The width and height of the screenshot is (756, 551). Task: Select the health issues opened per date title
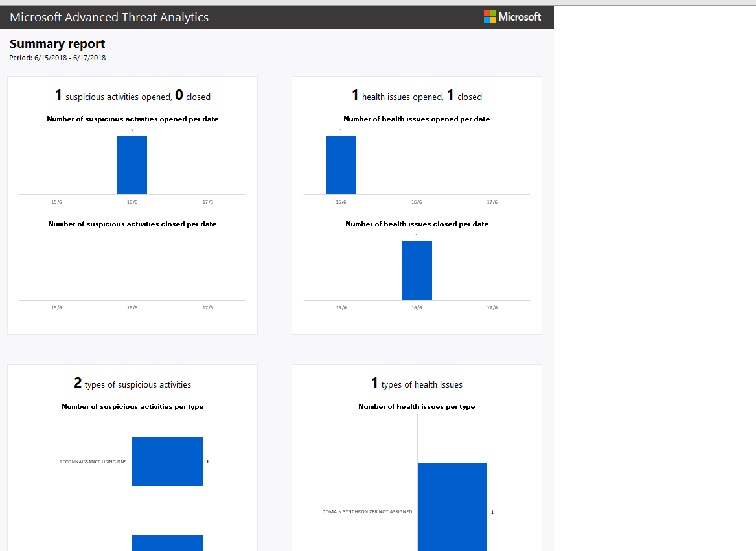(x=417, y=119)
